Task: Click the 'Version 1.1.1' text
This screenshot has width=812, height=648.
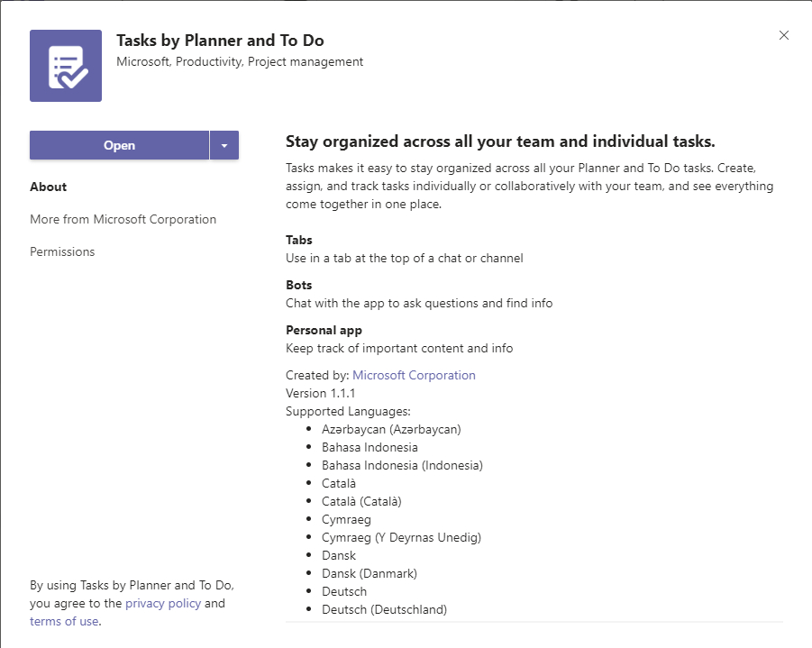Action: tap(321, 393)
